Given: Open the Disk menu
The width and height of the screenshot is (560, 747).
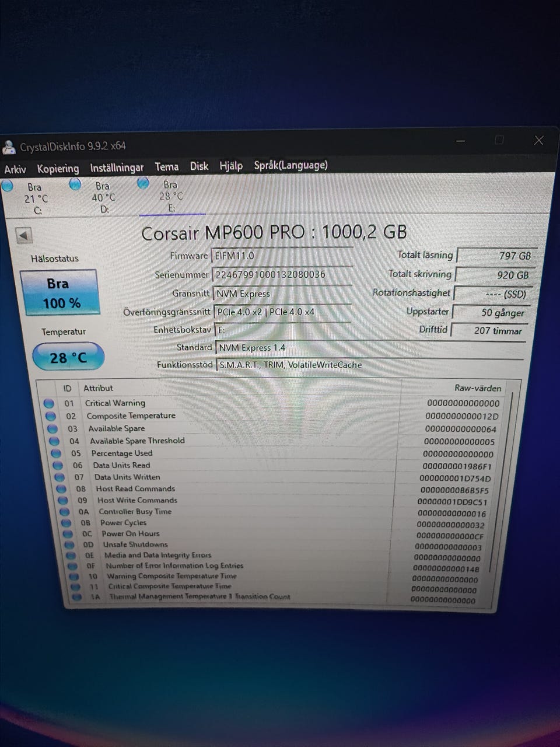Looking at the screenshot, I should (x=199, y=166).
